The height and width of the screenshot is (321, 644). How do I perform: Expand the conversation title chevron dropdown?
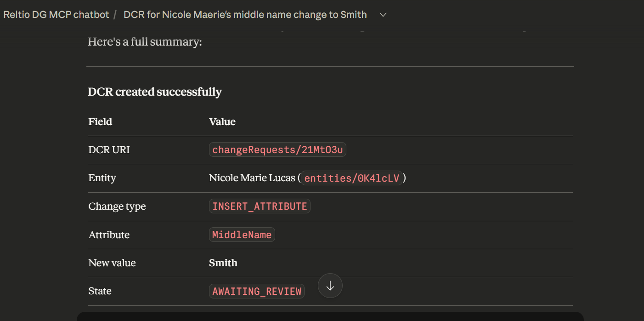click(383, 15)
